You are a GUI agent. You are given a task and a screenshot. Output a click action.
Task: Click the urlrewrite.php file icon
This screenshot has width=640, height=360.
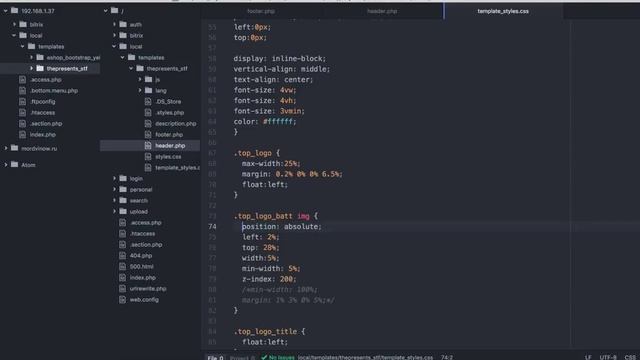pyautogui.click(x=122, y=289)
